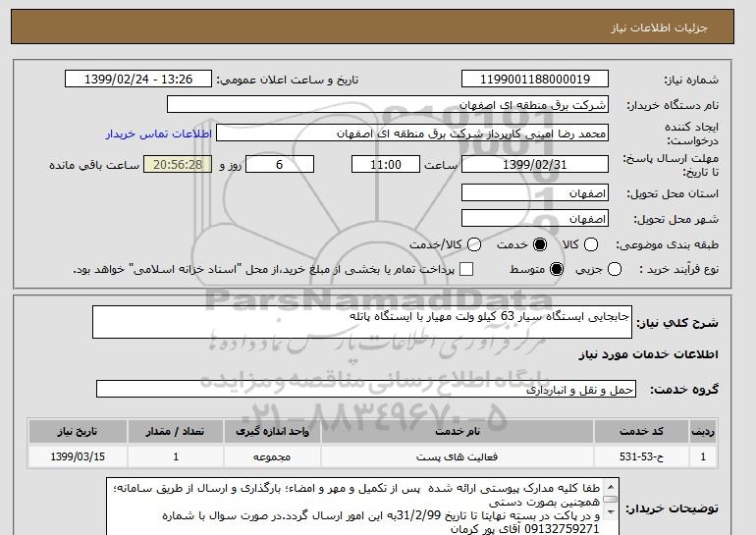
Task: Click the کد خدمت column header
Action: pyautogui.click(x=641, y=431)
